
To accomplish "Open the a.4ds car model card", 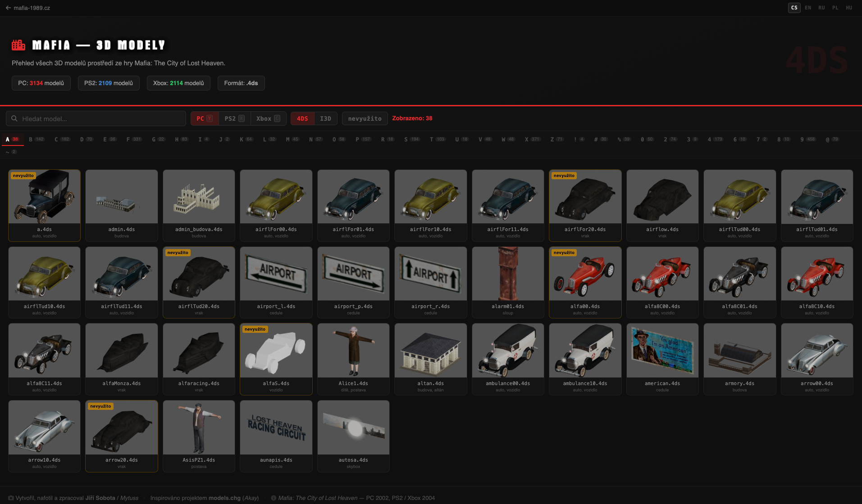I will pos(44,205).
